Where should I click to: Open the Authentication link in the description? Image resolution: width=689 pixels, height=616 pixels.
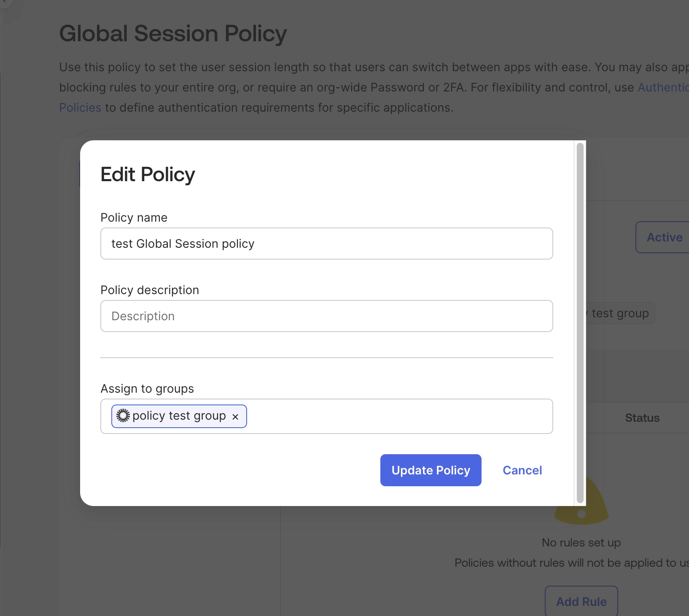[663, 87]
